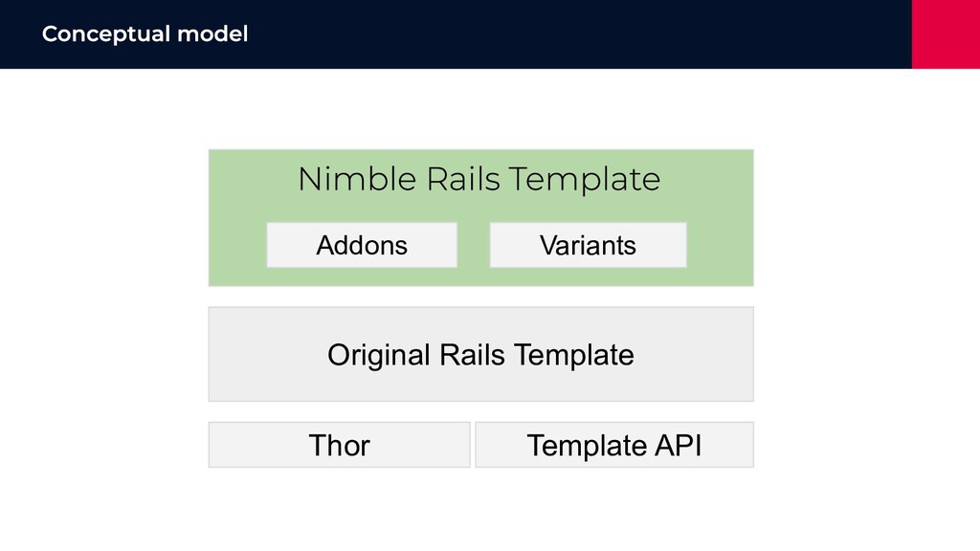Click the Thor box
Screen dimensions: 980x551
[340, 445]
